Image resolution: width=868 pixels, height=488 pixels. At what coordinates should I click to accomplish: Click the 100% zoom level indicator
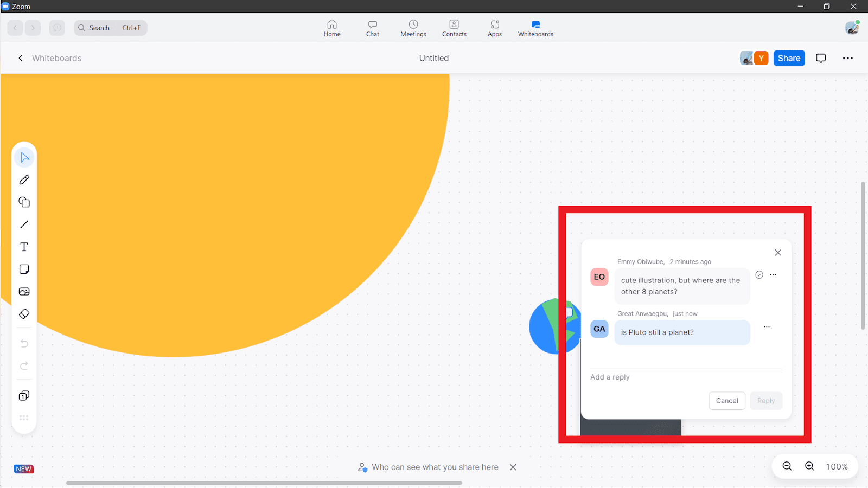click(836, 466)
